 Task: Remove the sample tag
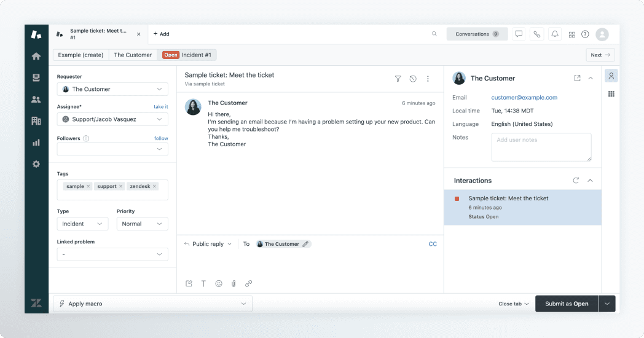point(88,186)
